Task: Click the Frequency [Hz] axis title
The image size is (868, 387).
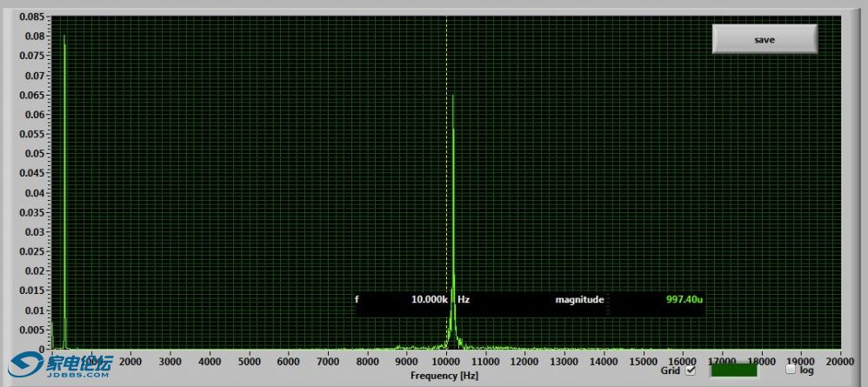Action: [x=444, y=376]
